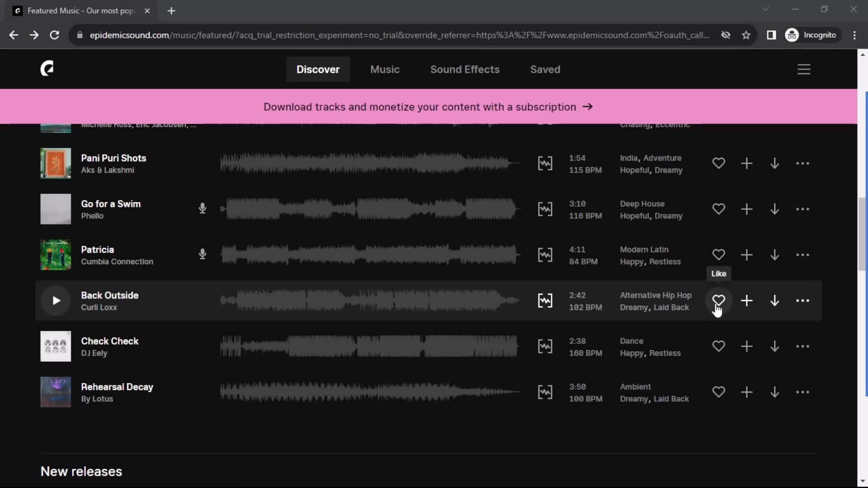This screenshot has height=488, width=868.
Task: Like the Pani Puri Shots track
Action: coord(718,163)
